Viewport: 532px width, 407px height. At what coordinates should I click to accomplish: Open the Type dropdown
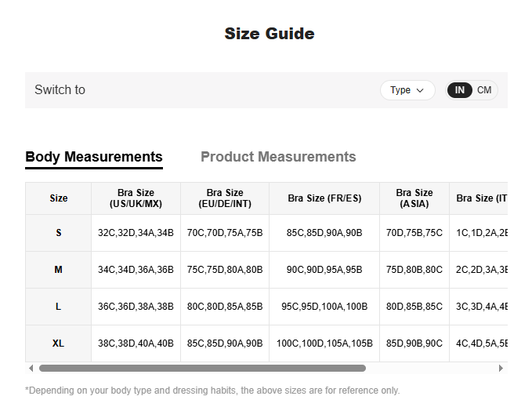407,90
